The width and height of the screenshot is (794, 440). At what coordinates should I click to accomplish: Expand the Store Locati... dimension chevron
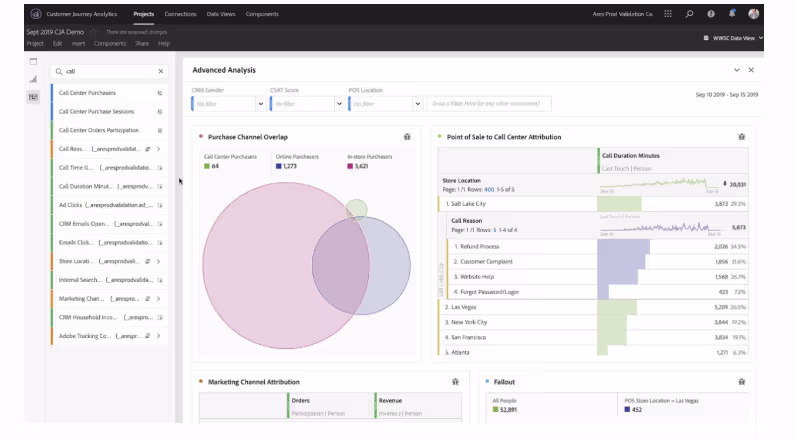(x=158, y=261)
